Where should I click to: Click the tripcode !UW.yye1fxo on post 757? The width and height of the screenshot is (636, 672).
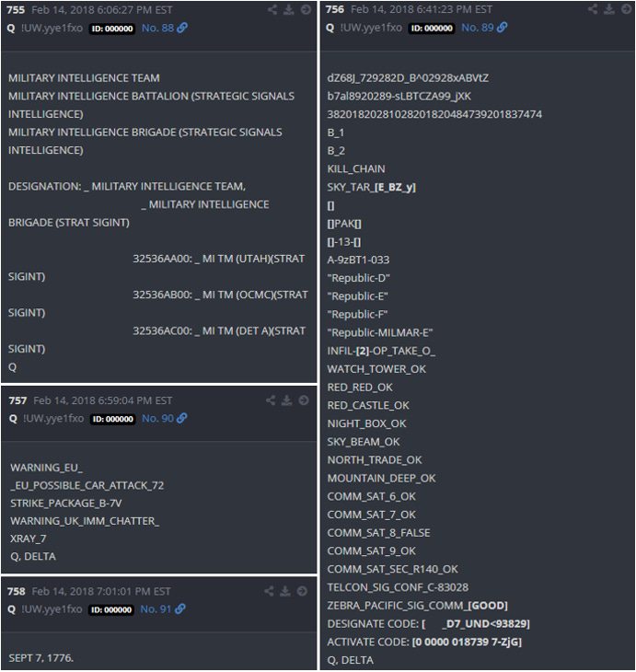tap(53, 419)
